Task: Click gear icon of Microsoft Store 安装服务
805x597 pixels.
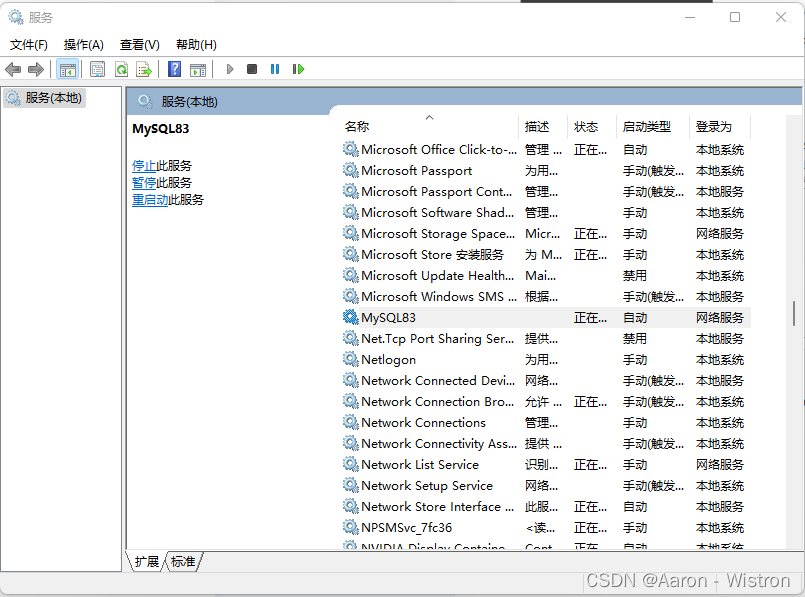Action: (x=351, y=255)
